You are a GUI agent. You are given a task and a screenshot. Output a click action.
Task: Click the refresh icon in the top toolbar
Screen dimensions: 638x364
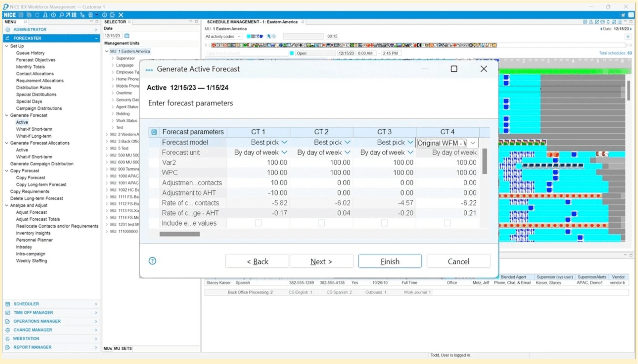coord(37,15)
